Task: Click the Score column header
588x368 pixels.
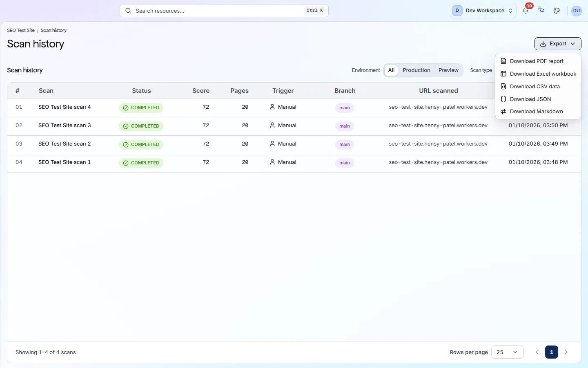Action: pos(201,91)
